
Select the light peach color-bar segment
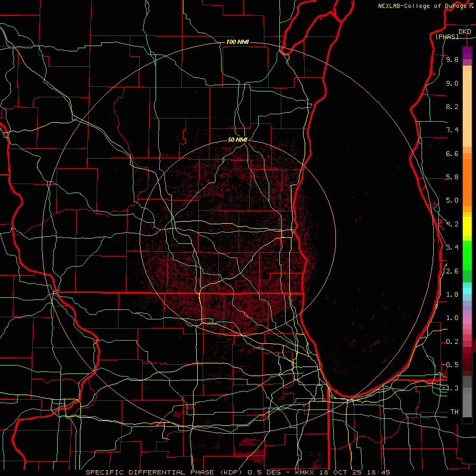click(x=467, y=109)
